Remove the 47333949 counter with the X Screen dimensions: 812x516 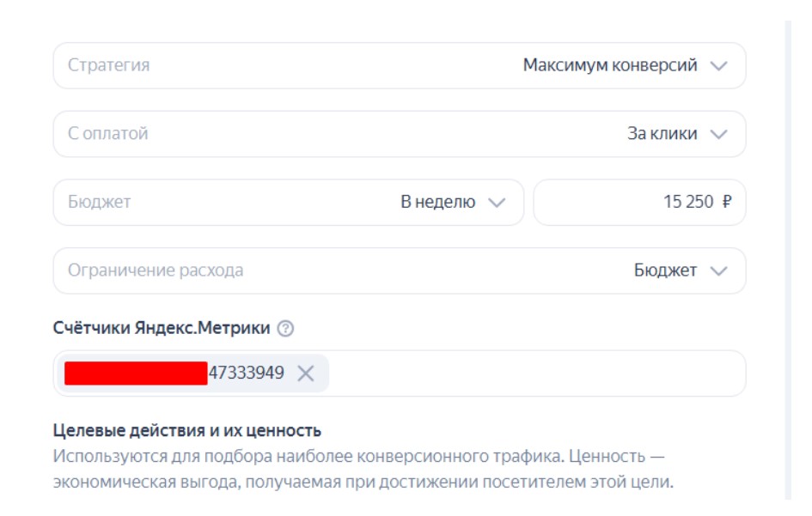click(306, 373)
